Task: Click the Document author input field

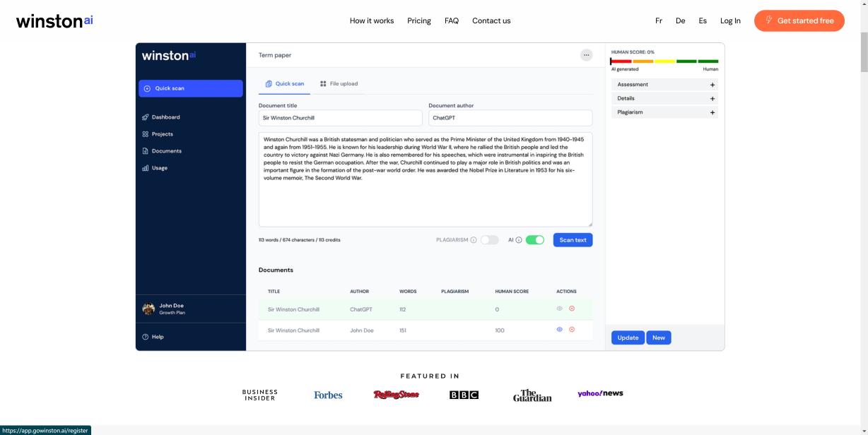Action: (x=510, y=118)
